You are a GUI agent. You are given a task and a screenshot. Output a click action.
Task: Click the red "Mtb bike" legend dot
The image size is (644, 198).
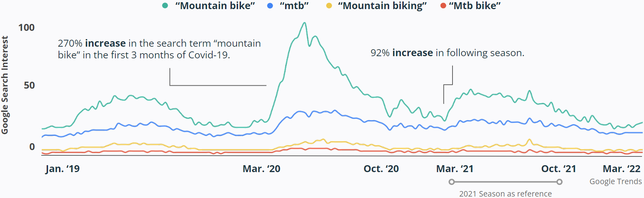[443, 6]
